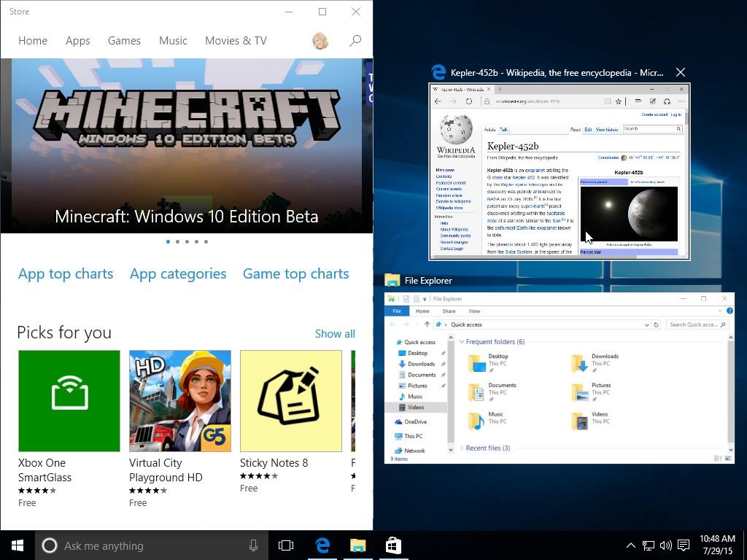Screen dimensions: 747x560
Task: Select OneDrive in navigation pane
Action: tap(410, 422)
